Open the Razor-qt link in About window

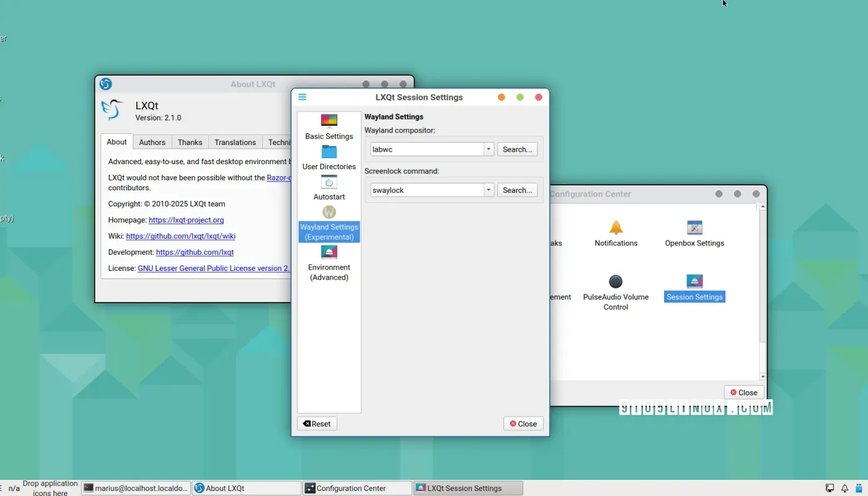click(279, 177)
